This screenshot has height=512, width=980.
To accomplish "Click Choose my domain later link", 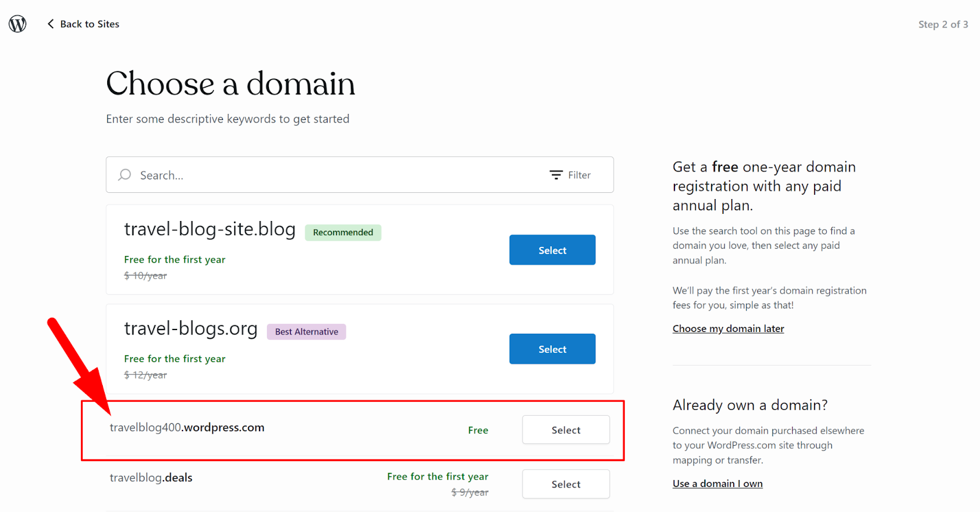I will click(x=728, y=329).
